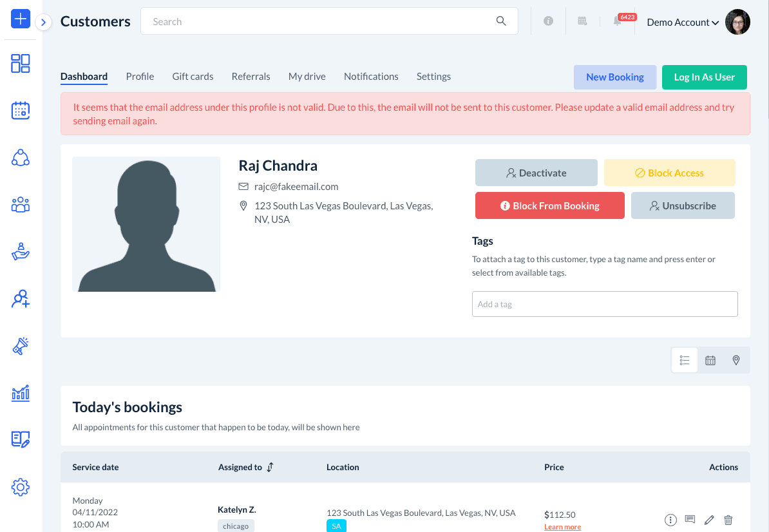Image resolution: width=769 pixels, height=532 pixels.
Task: Open the notes with pencil icon in sidebar
Action: coord(21,440)
